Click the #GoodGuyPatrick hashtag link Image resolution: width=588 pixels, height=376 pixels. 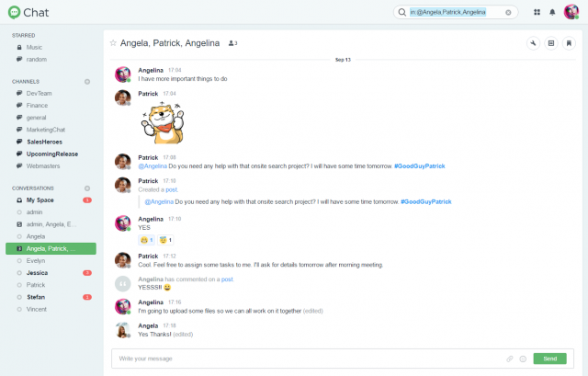coord(420,166)
